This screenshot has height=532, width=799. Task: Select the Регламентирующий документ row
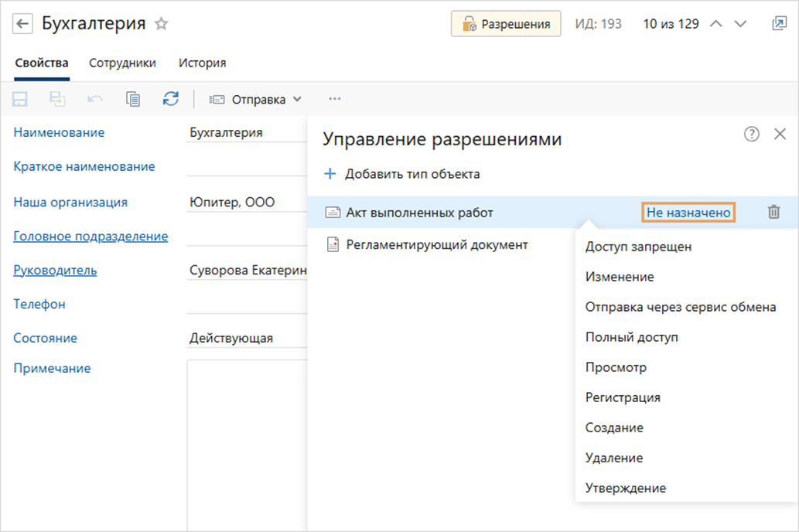point(442,244)
